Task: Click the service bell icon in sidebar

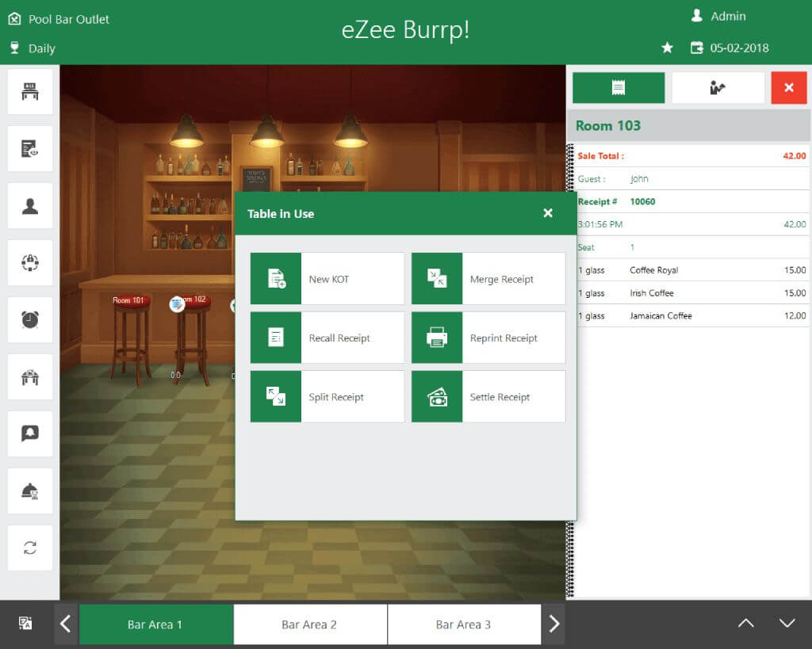Action: pyautogui.click(x=30, y=491)
